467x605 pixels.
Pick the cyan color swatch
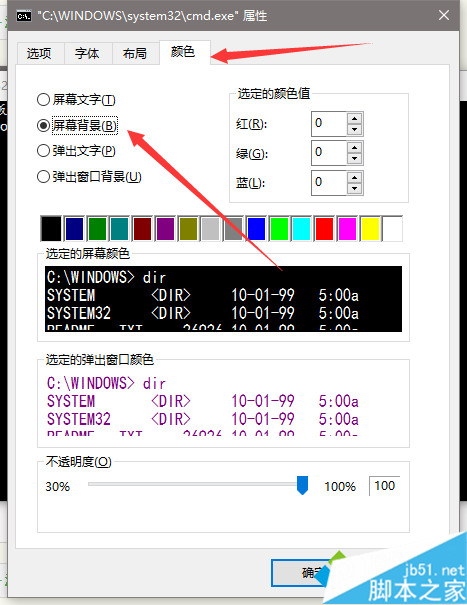[301, 228]
